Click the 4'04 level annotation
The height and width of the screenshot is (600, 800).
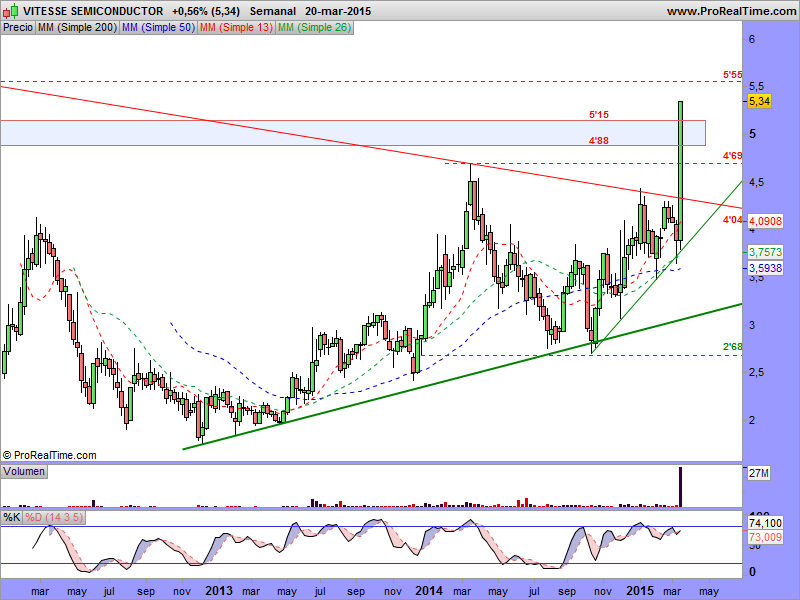coord(733,220)
